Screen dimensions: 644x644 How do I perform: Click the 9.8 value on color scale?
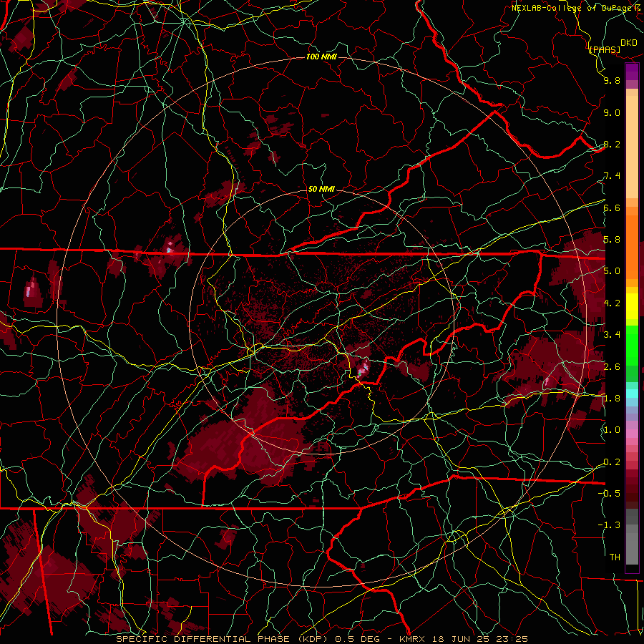click(x=612, y=80)
